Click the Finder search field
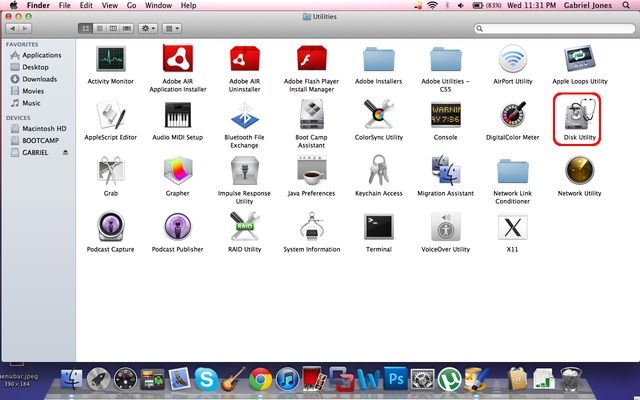 554,29
